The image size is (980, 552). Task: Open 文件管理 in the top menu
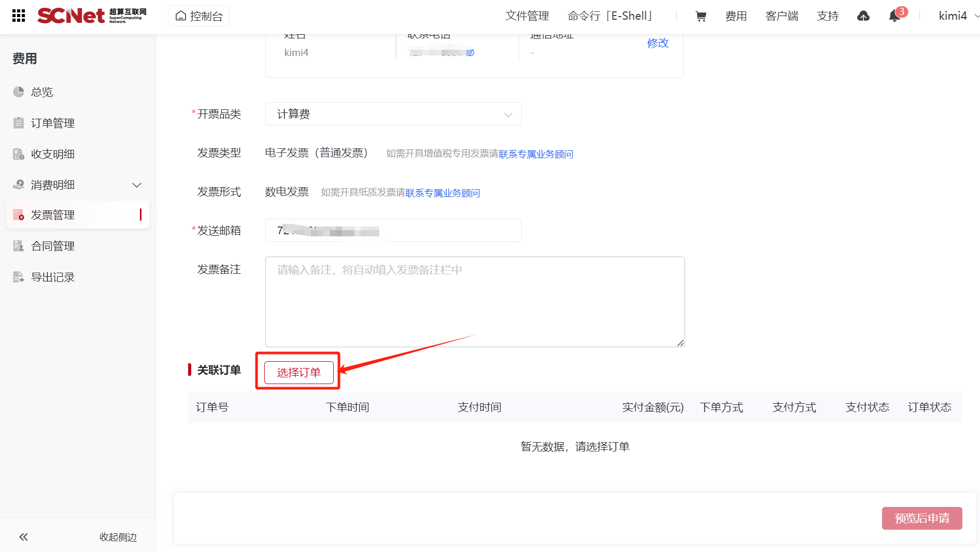tap(527, 16)
